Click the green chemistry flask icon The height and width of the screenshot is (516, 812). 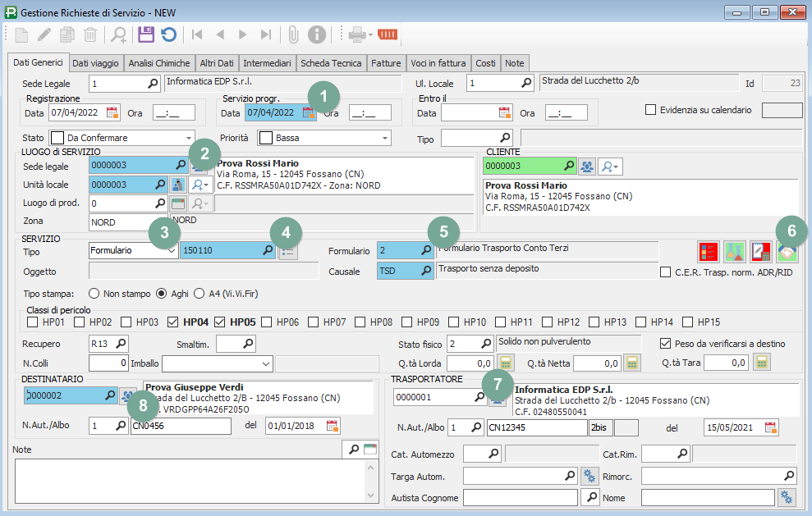click(735, 251)
